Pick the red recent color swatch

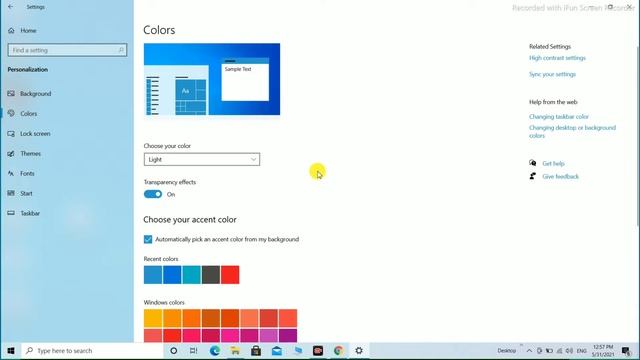[230, 275]
